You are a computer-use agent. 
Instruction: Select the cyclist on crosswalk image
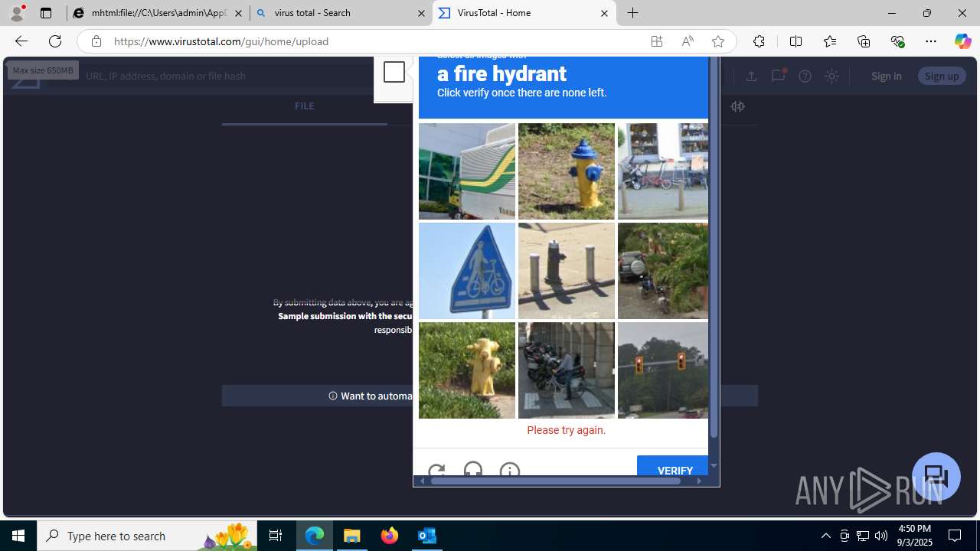click(566, 370)
